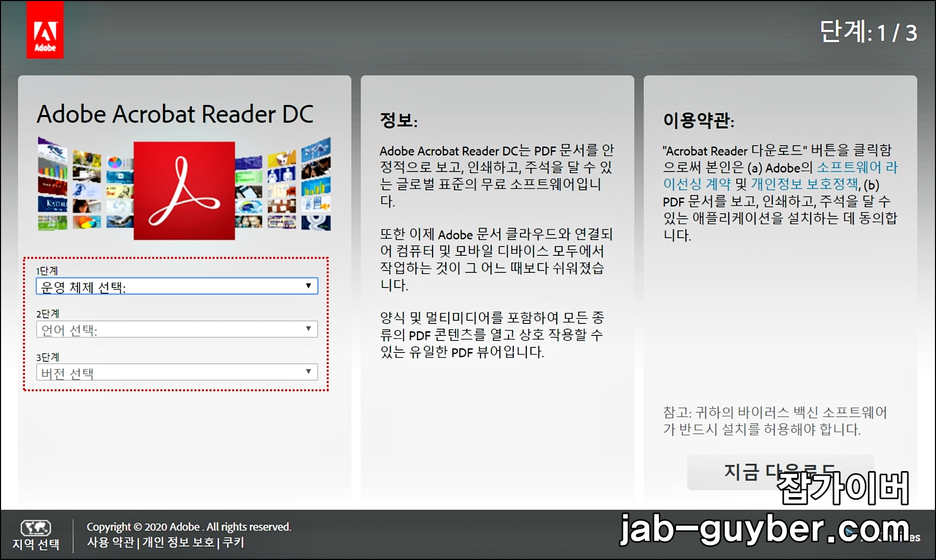Open the 개인정보 보호정책 link
This screenshot has height=560, width=936.
804,184
